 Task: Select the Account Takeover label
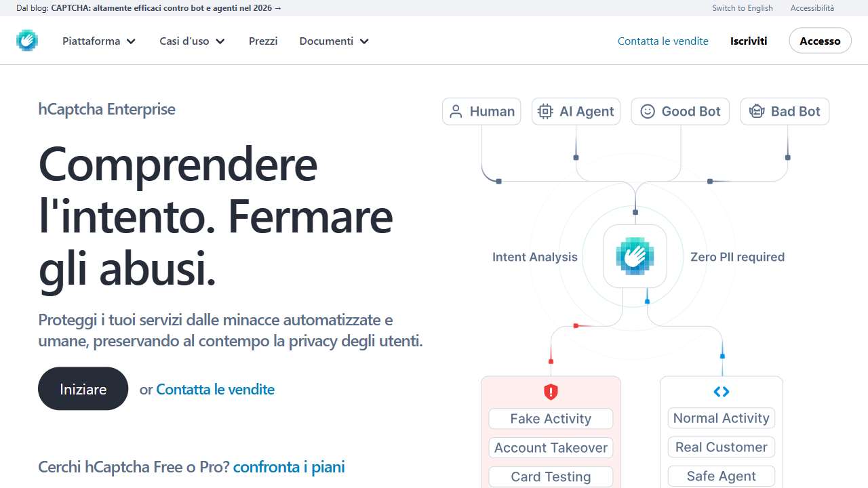[x=551, y=448]
